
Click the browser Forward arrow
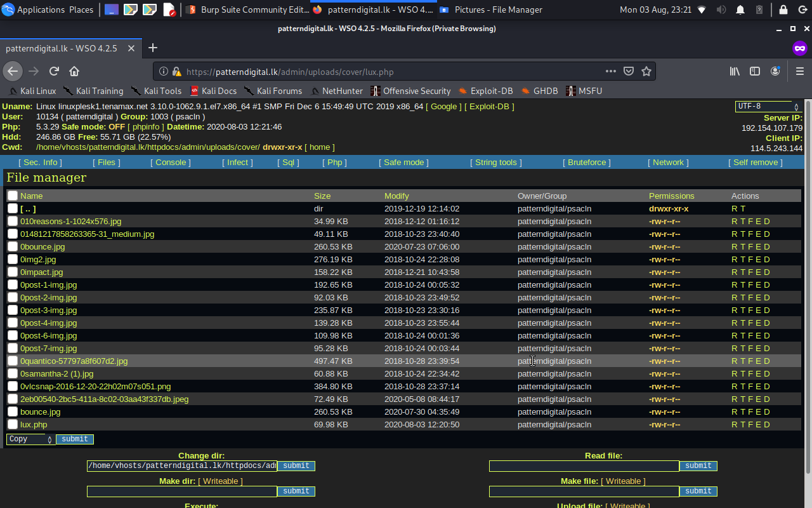click(34, 71)
